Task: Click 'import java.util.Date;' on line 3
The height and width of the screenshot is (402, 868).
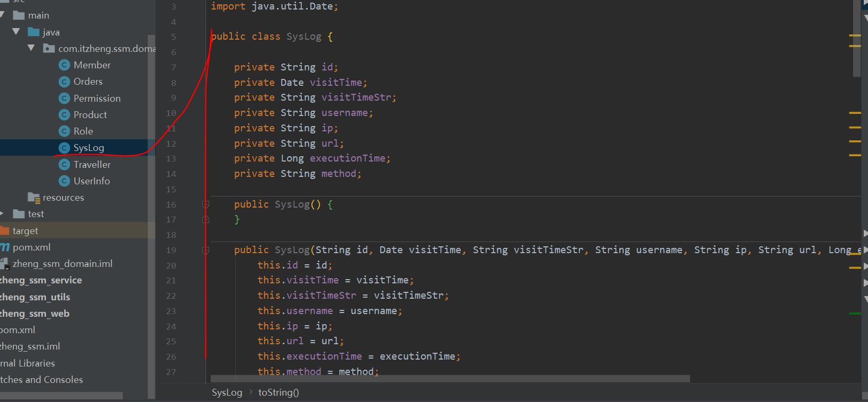Action: [x=274, y=6]
